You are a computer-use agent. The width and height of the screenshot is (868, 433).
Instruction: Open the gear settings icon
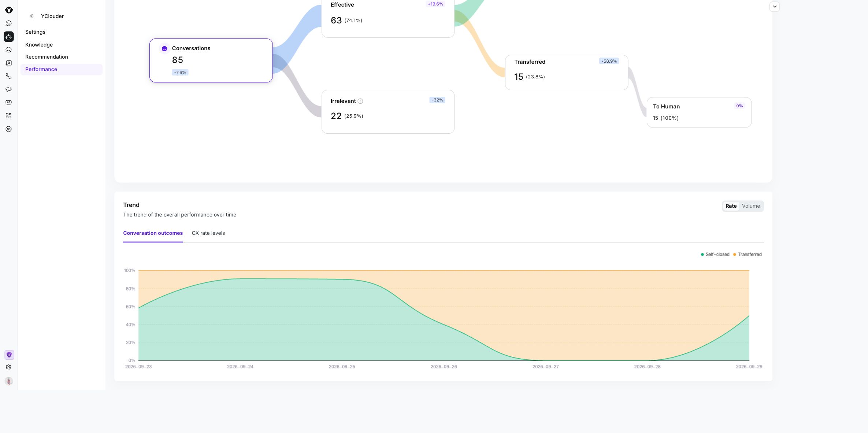[x=9, y=367]
